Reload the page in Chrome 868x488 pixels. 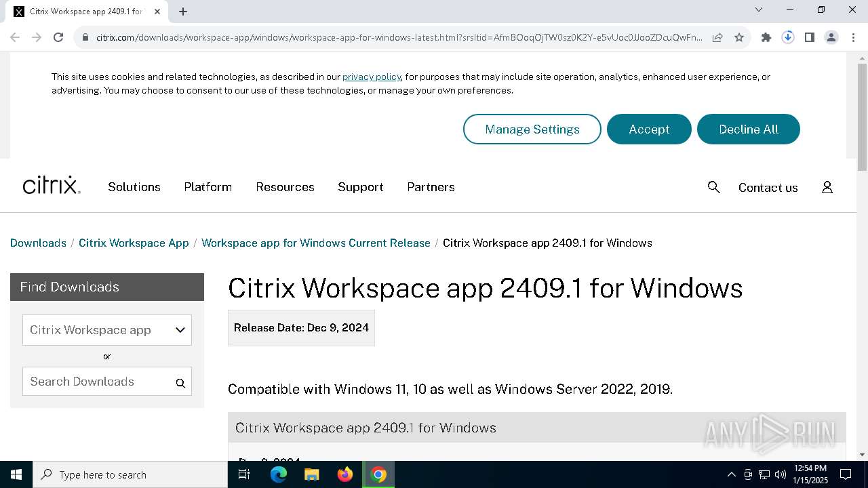pos(58,37)
